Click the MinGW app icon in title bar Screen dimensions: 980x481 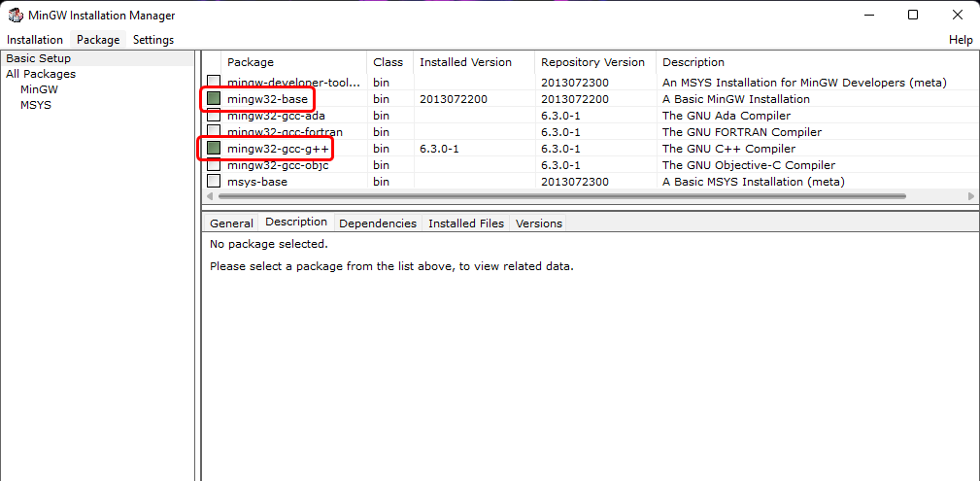pos(16,16)
